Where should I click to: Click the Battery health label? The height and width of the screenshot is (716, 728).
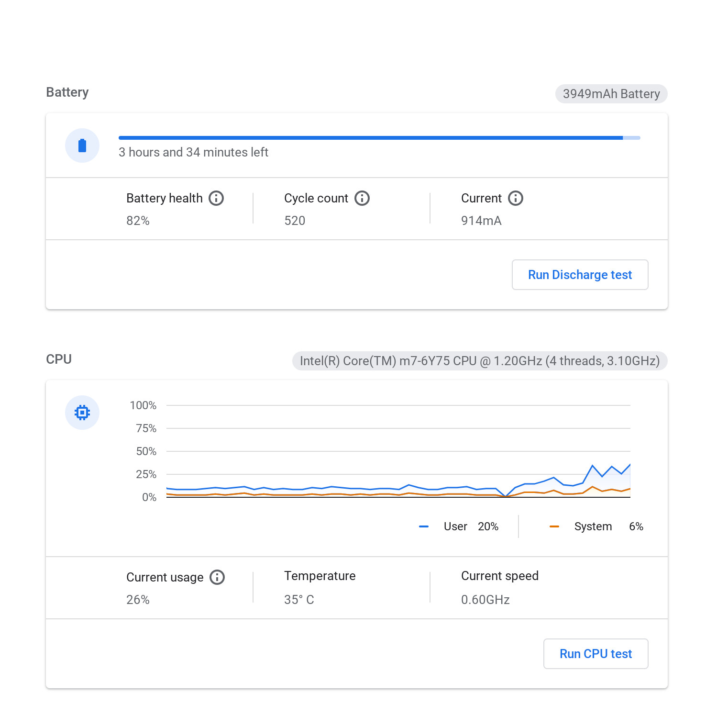(x=165, y=198)
